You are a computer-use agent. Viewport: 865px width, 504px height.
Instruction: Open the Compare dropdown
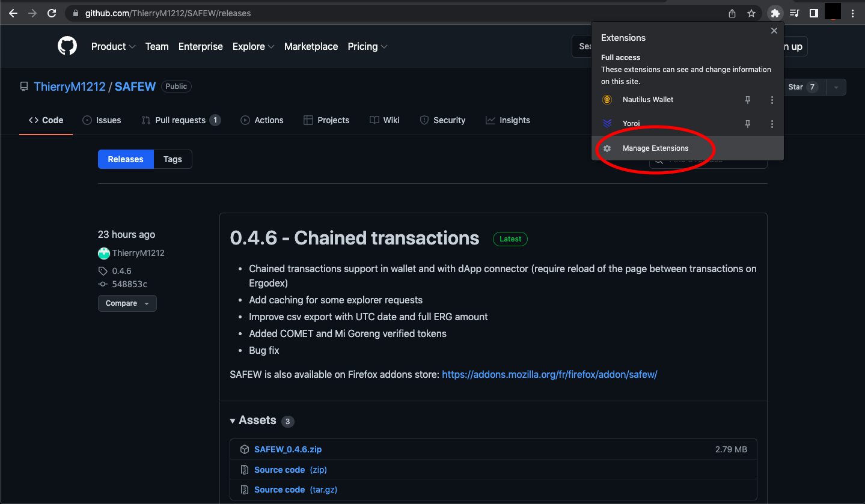click(x=127, y=303)
